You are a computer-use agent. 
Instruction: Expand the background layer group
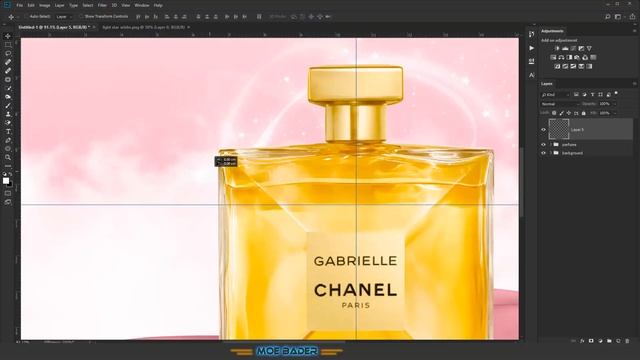coord(551,153)
